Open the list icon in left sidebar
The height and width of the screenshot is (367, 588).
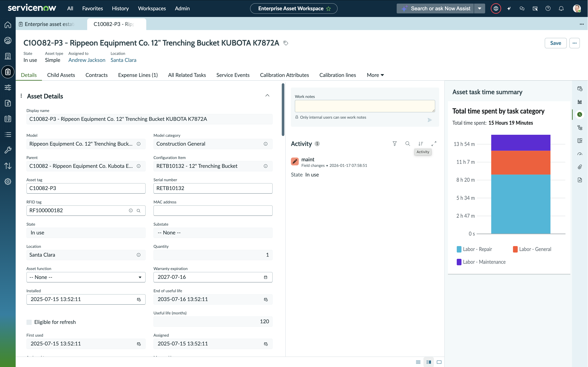click(8, 135)
